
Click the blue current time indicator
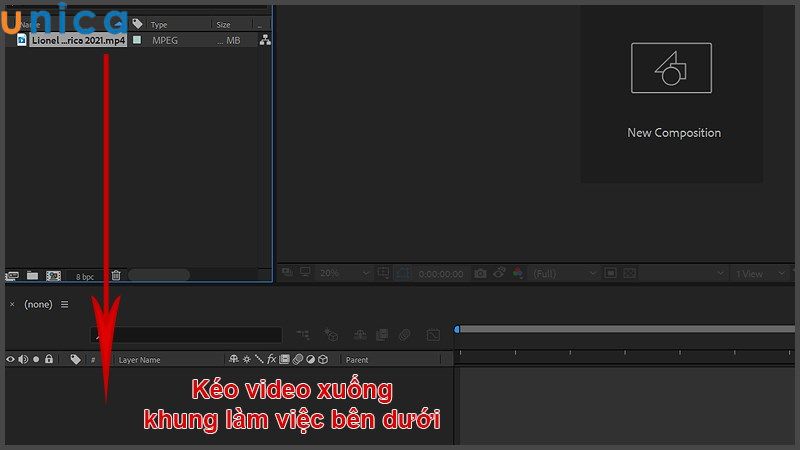(457, 330)
